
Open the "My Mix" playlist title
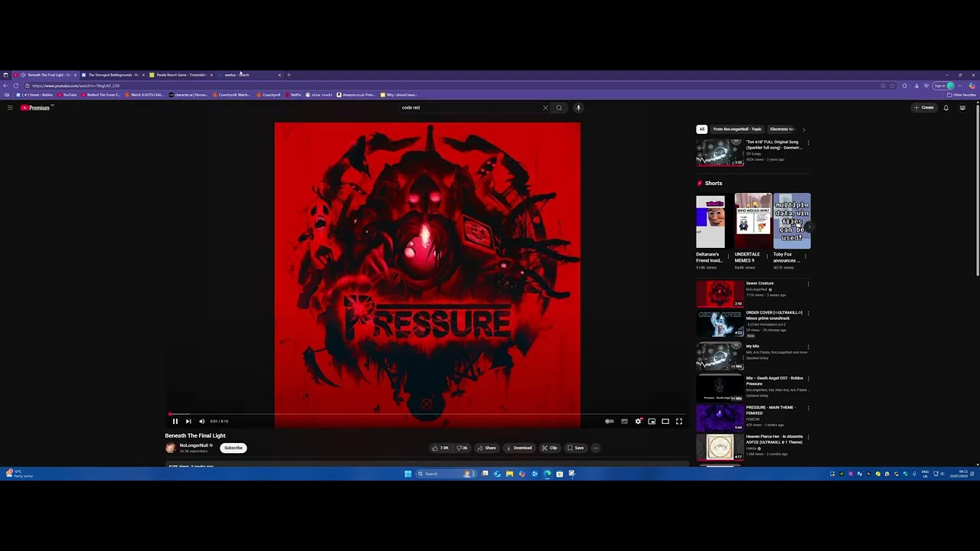tap(753, 346)
